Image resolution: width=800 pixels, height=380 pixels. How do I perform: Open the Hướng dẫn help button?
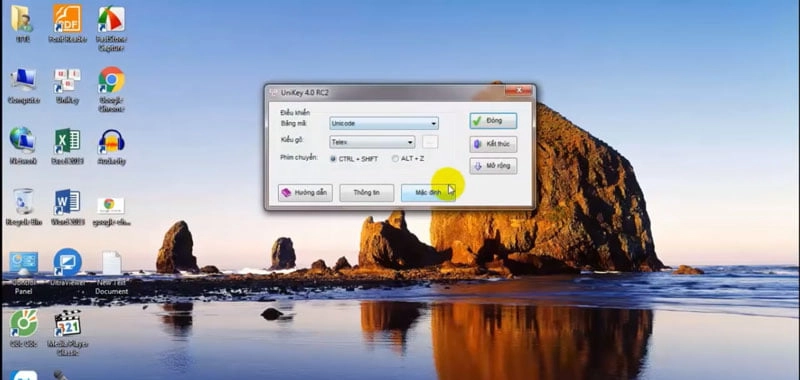click(305, 193)
